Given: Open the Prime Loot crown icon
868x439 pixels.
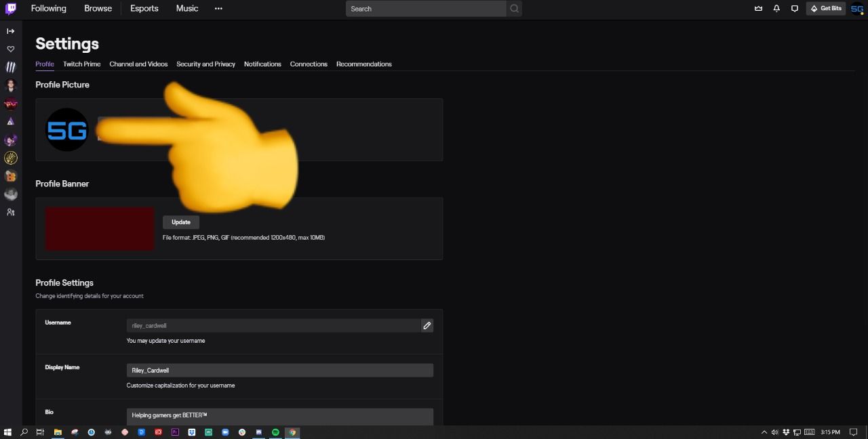Looking at the screenshot, I should (x=758, y=9).
